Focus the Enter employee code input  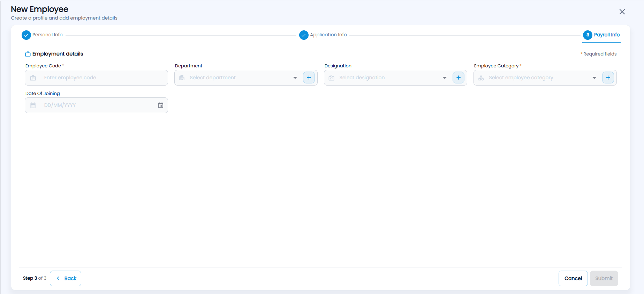96,78
